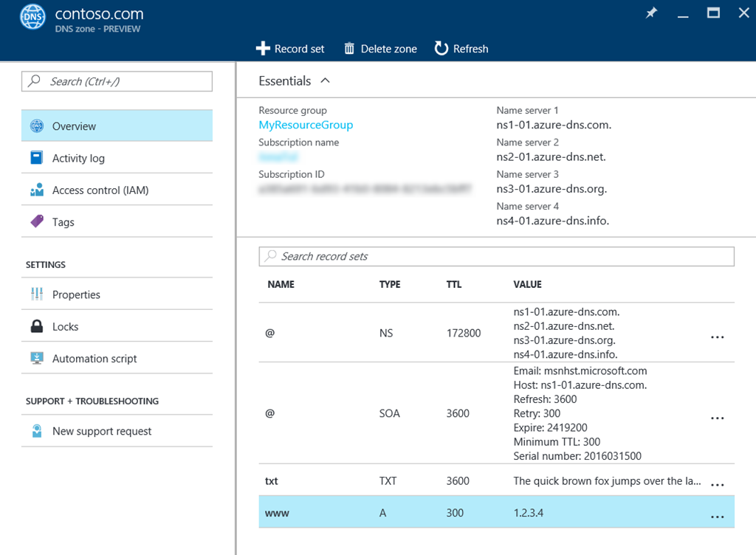This screenshot has height=555, width=756.
Task: Select the Overview globe icon in sidebar
Action: [36, 125]
